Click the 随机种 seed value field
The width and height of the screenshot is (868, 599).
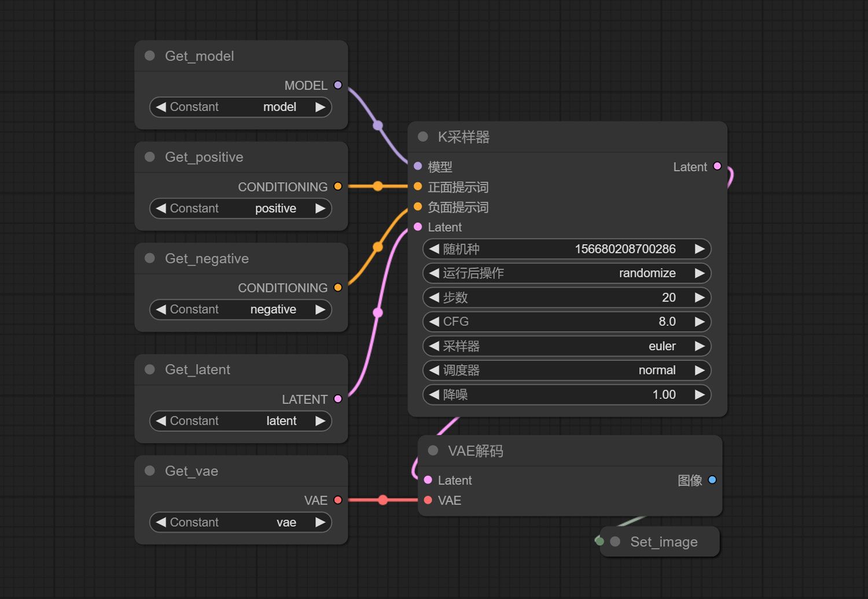[x=566, y=249]
